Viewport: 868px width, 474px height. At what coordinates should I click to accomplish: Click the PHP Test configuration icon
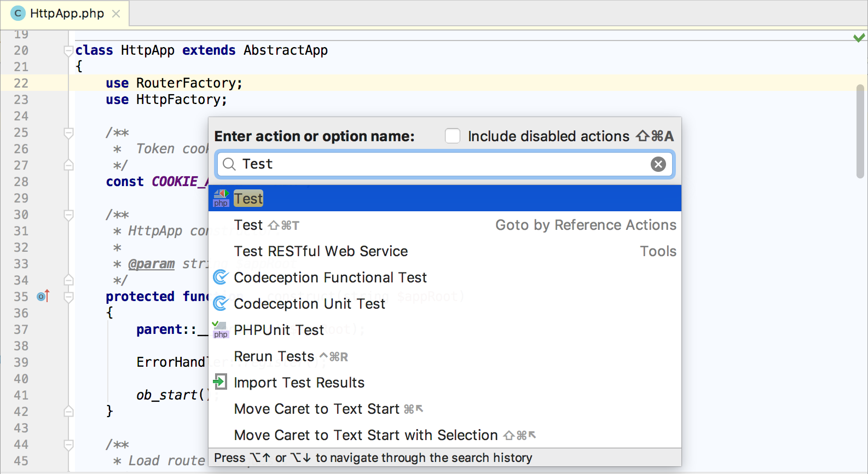(221, 198)
